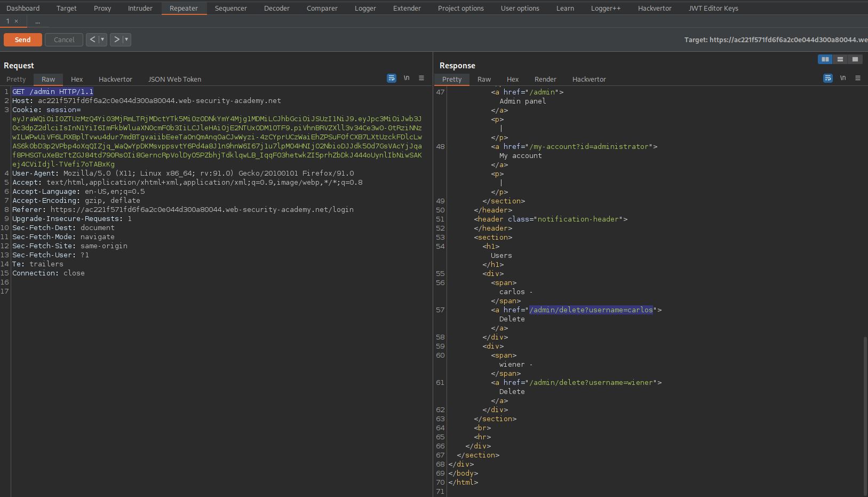The width and height of the screenshot is (868, 497).
Task: Open the top-level Hackvertor tab
Action: pos(655,8)
